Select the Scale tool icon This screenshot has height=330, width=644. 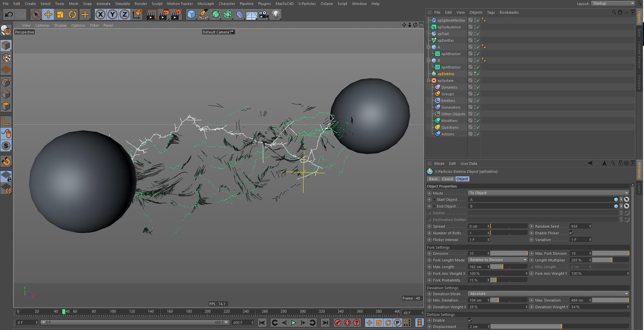[60, 14]
